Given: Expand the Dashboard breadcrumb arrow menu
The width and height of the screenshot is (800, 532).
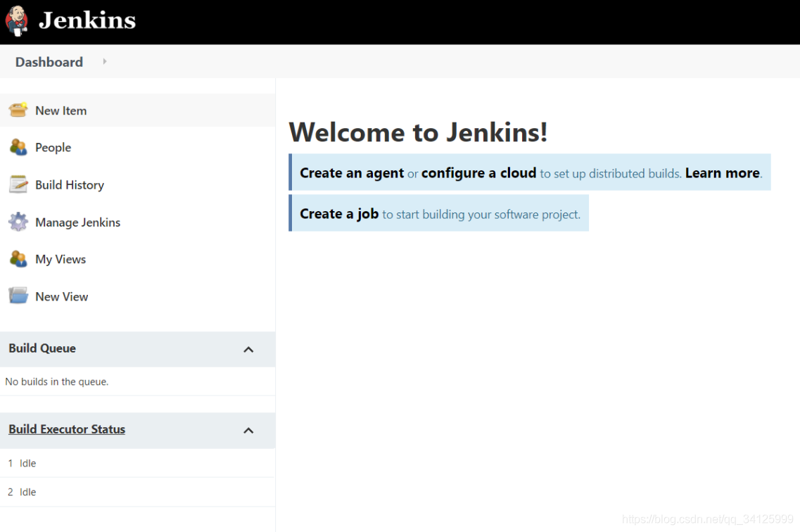Looking at the screenshot, I should point(105,62).
